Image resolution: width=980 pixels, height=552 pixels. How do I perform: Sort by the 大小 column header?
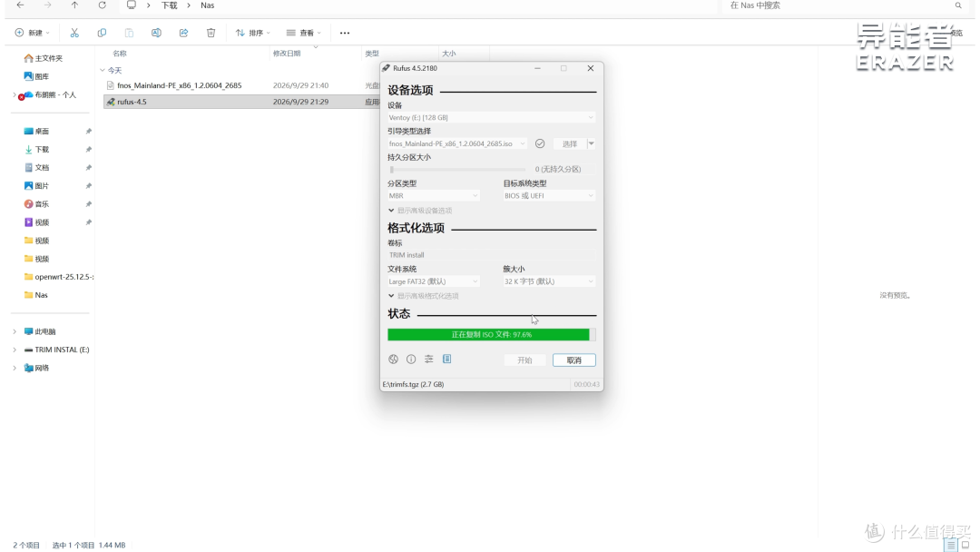coord(449,54)
